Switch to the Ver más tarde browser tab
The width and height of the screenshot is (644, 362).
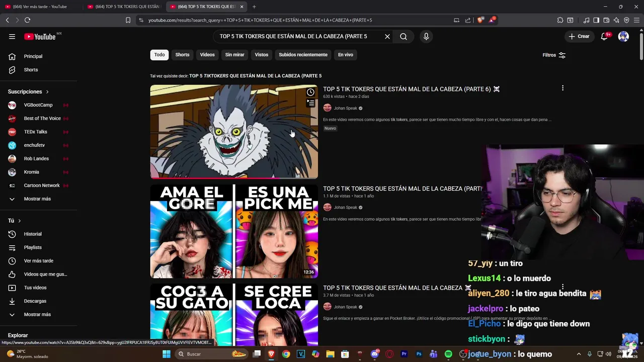pyautogui.click(x=40, y=7)
